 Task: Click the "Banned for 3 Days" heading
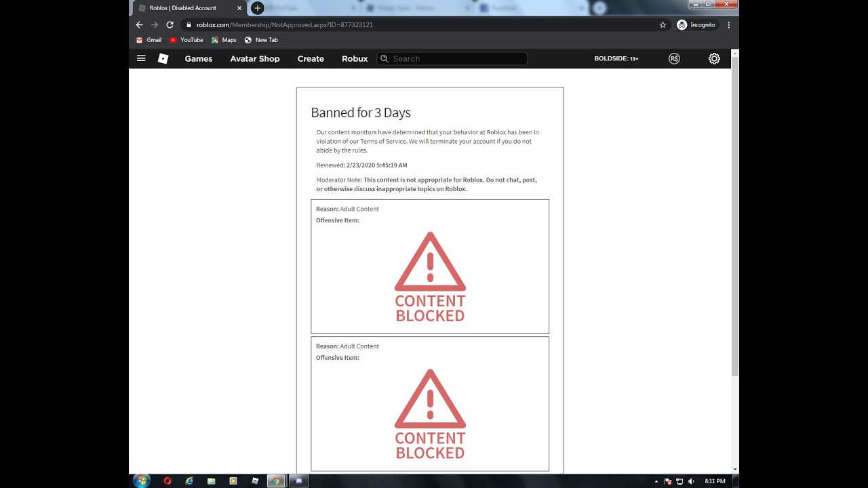pyautogui.click(x=361, y=113)
